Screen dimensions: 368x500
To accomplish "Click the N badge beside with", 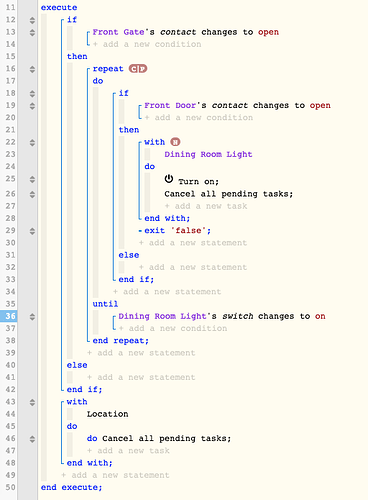I will coord(175,142).
